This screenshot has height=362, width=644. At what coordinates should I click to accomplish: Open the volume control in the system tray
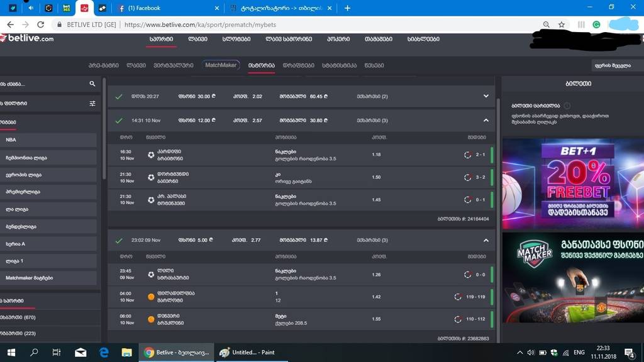[x=531, y=353]
